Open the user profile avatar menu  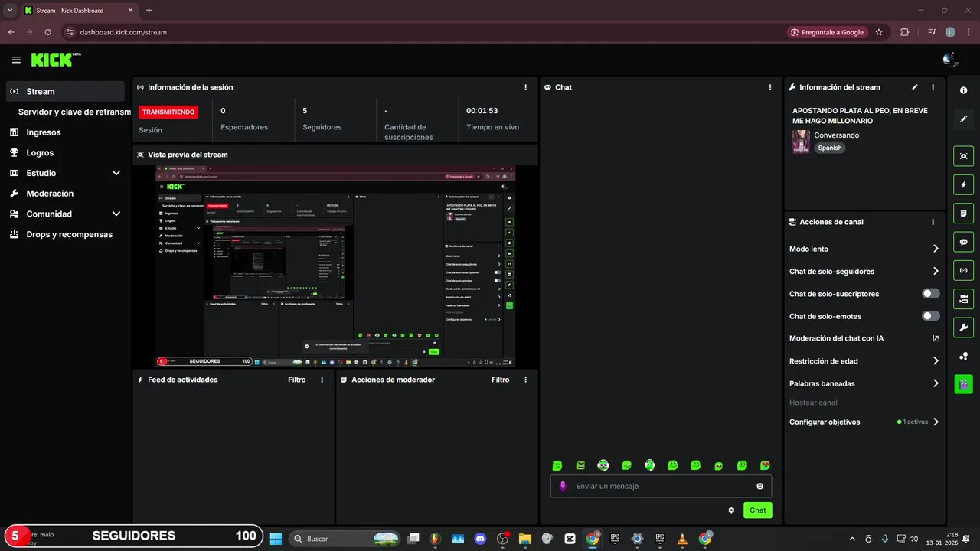(951, 59)
